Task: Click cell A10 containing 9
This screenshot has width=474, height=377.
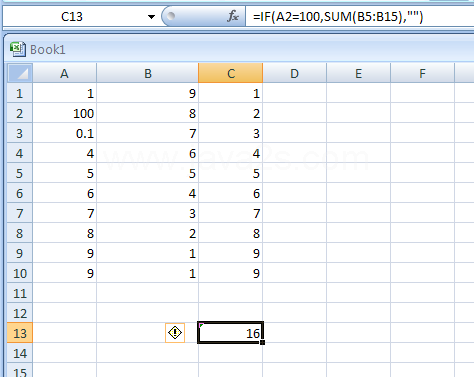Action: tap(65, 273)
